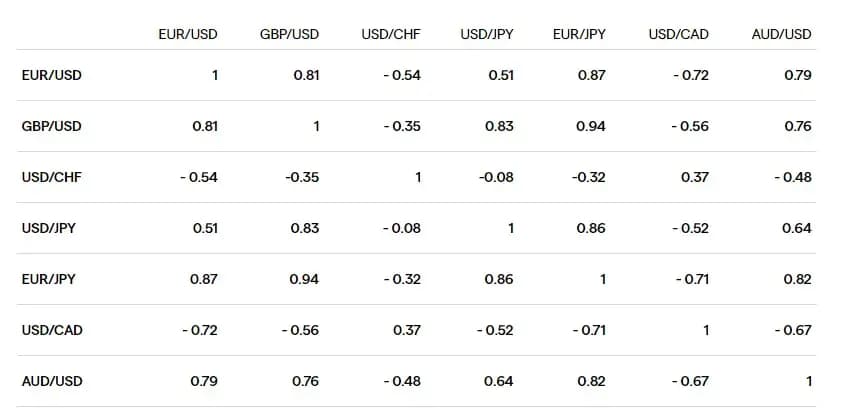The image size is (854, 408).
Task: Click the USD/CAD column header
Action: tap(678, 34)
